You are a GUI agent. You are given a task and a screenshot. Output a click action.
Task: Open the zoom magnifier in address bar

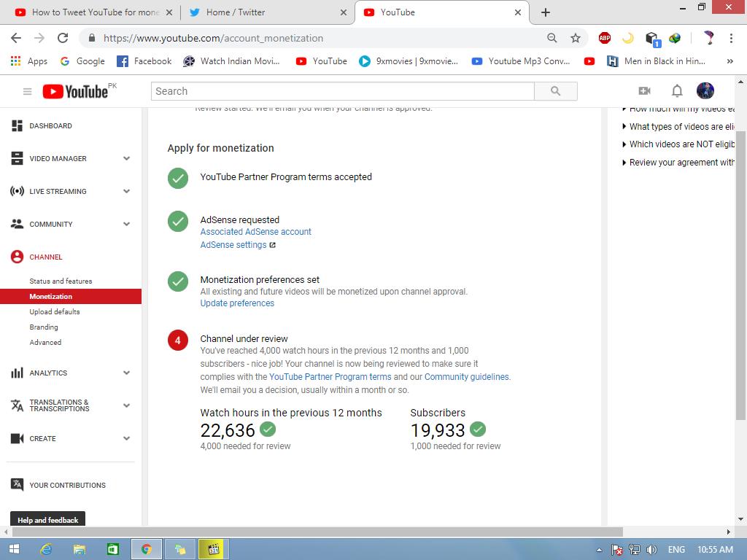551,38
